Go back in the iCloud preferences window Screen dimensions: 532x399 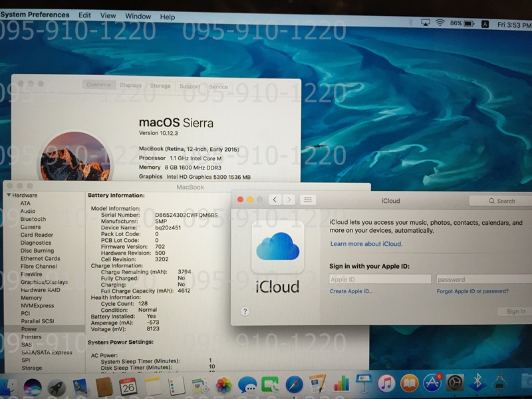[275, 199]
